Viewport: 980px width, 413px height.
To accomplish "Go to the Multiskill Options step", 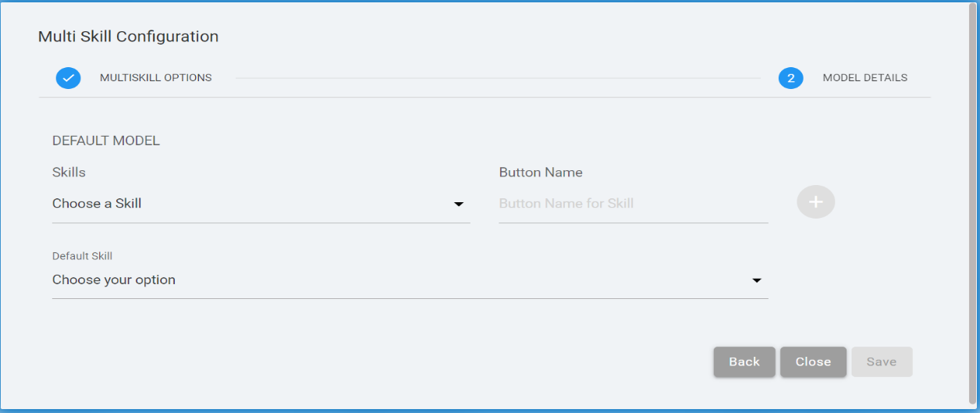I will [x=155, y=78].
